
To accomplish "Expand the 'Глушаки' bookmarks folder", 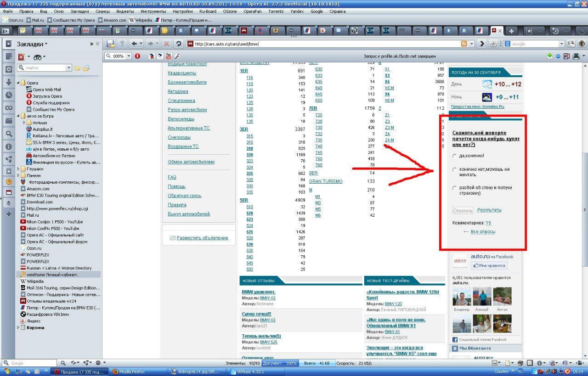I will pos(18,169).
